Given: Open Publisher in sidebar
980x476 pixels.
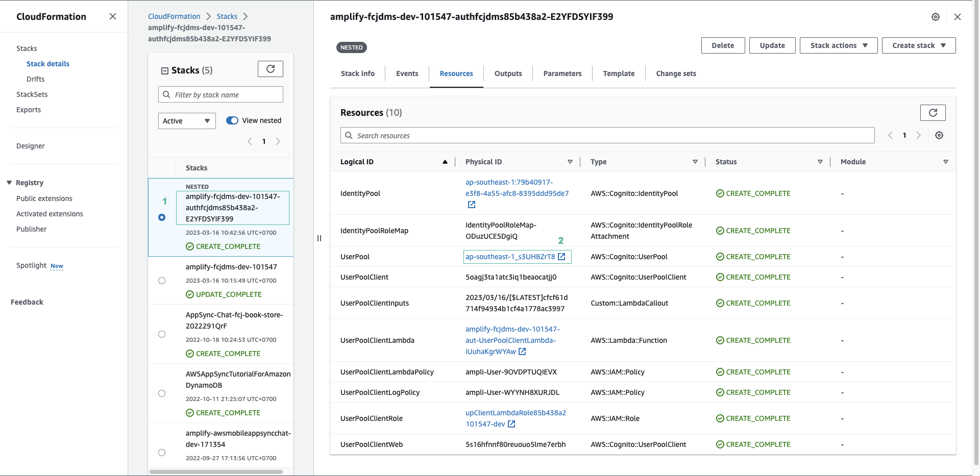Looking at the screenshot, I should coord(32,229).
